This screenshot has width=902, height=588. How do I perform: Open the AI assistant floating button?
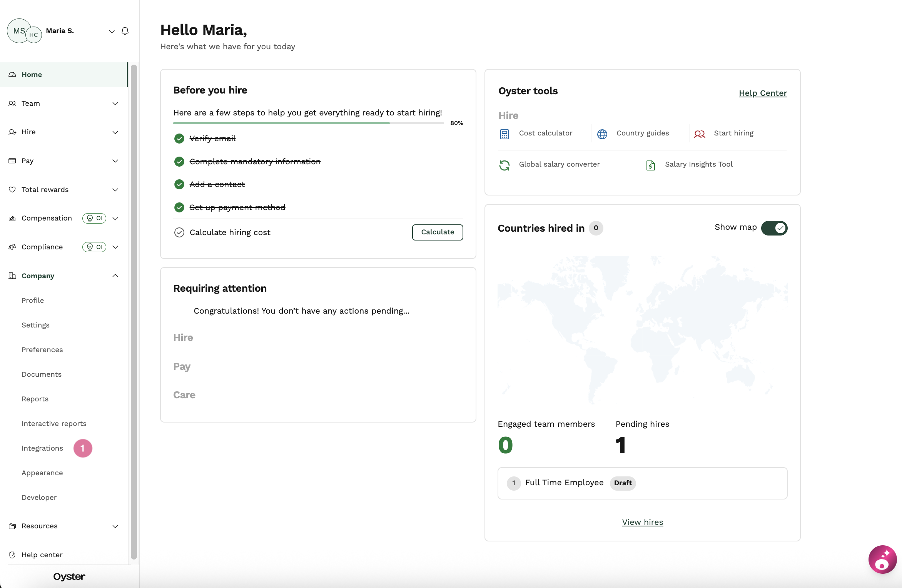(x=883, y=560)
